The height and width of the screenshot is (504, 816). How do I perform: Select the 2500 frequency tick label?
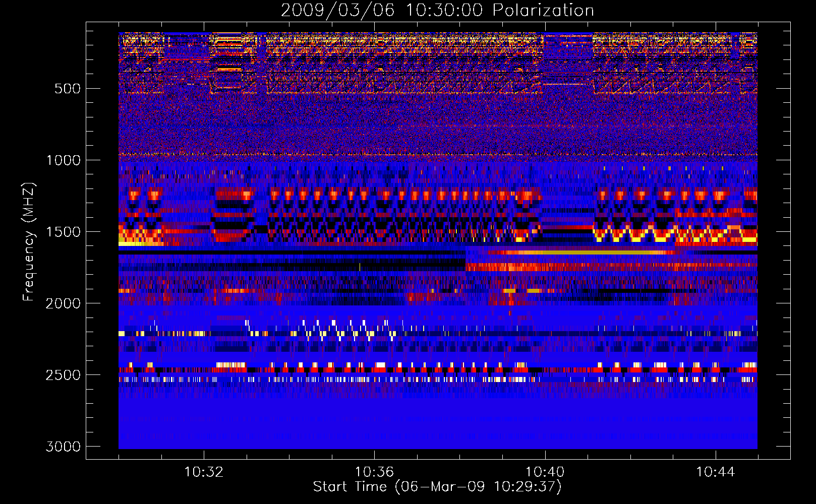pyautogui.click(x=63, y=375)
